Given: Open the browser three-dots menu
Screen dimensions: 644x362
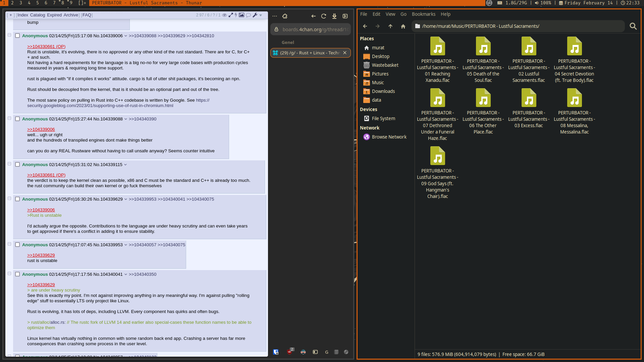Looking at the screenshot, I should 275,16.
